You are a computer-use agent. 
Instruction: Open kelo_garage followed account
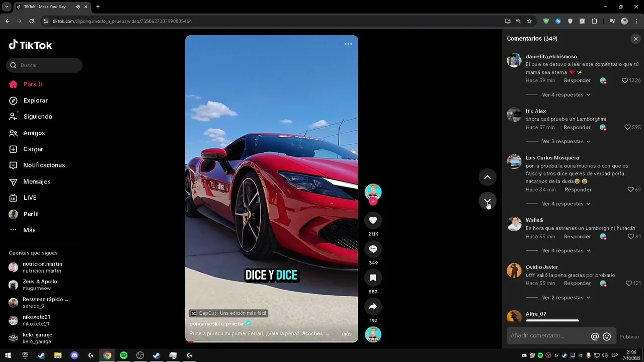click(x=36, y=338)
